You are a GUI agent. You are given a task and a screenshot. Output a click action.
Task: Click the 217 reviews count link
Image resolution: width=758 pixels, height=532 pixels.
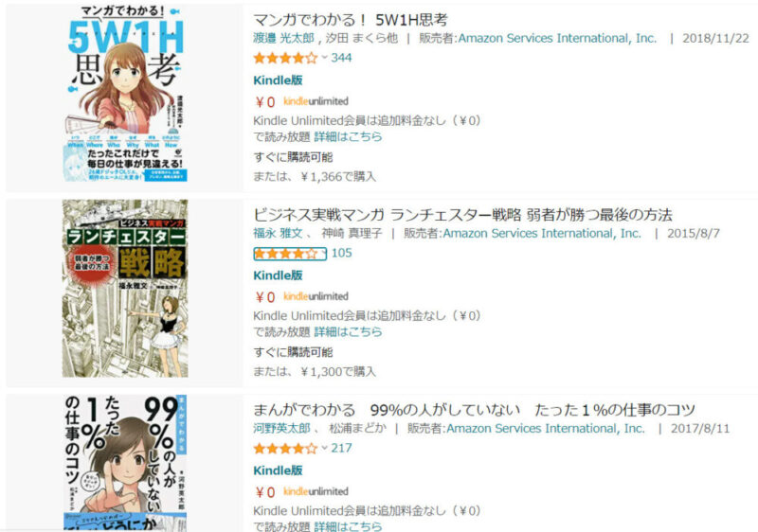coord(341,449)
